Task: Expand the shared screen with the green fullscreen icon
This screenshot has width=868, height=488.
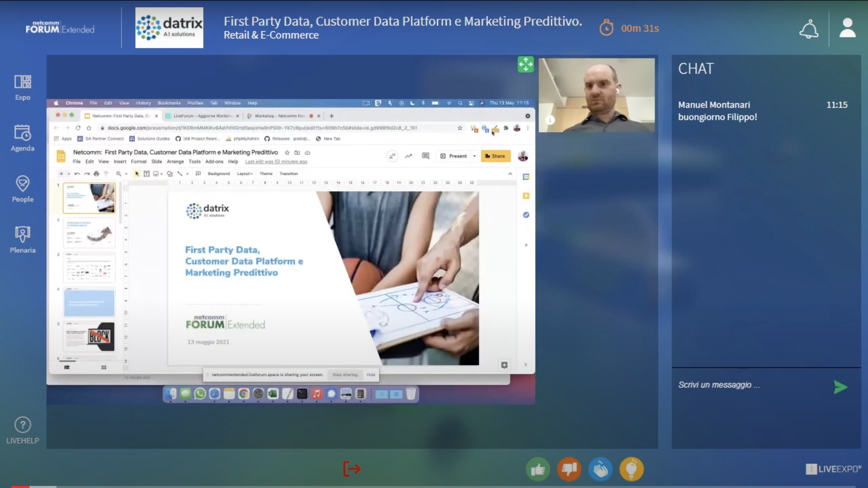Action: pos(525,64)
